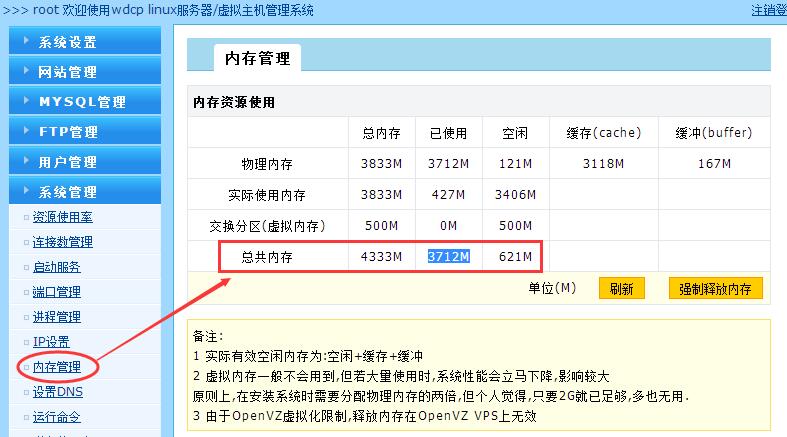Click the 注销登录 link at top right
Image resolution: width=787 pixels, height=437 pixels.
click(768, 10)
